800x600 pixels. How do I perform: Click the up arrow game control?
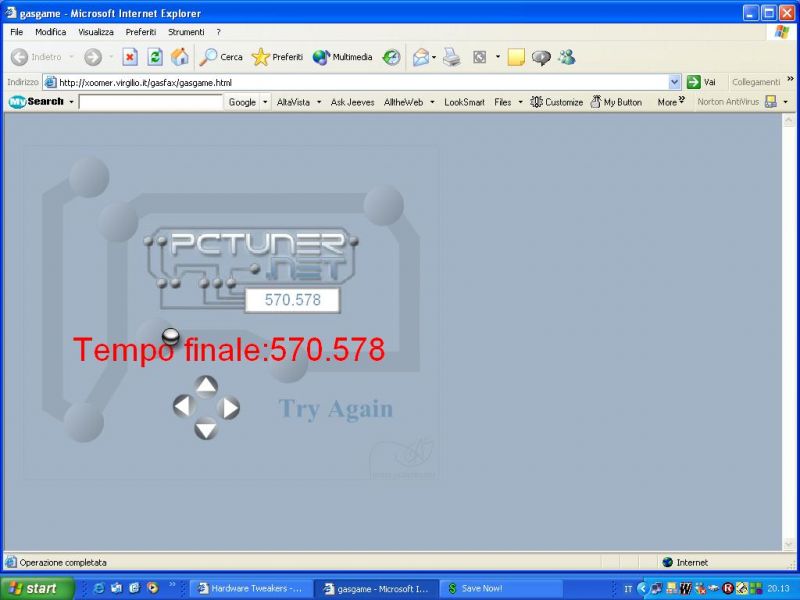click(206, 386)
